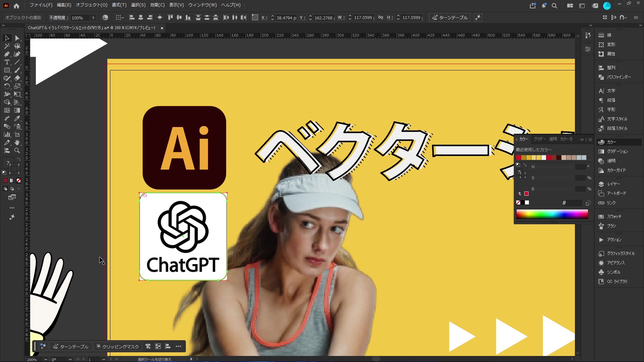Image resolution: width=644 pixels, height=362 pixels.
Task: Select the Type tool in the toolbar
Action: (7, 62)
